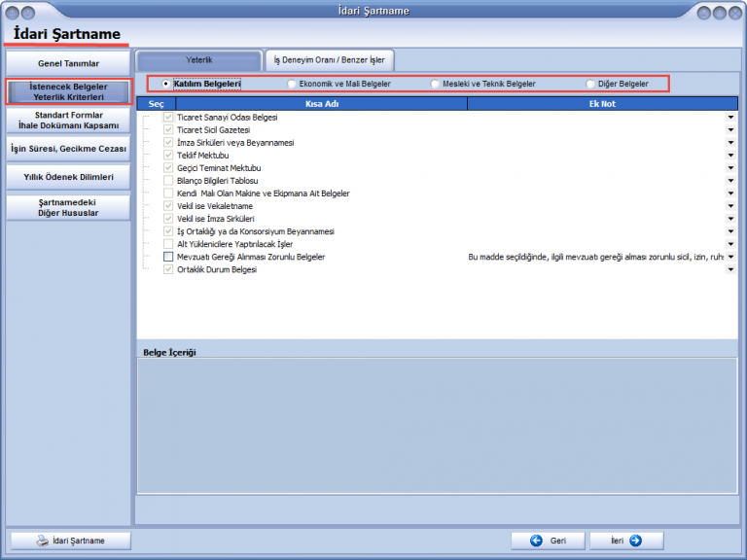This screenshot has height=560, width=747.
Task: Open the Yeterlik tab
Action: coord(199,60)
